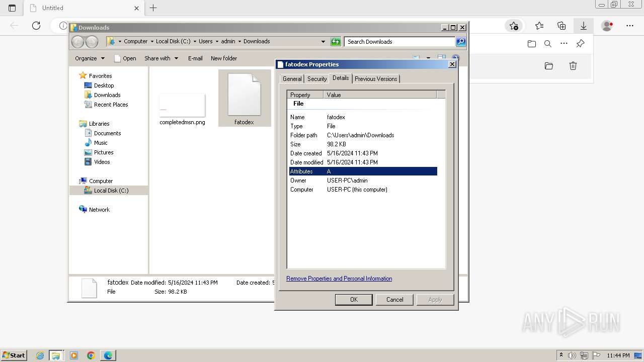Click the search magnifier in Downloads window
The width and height of the screenshot is (644, 362).
coord(461,42)
